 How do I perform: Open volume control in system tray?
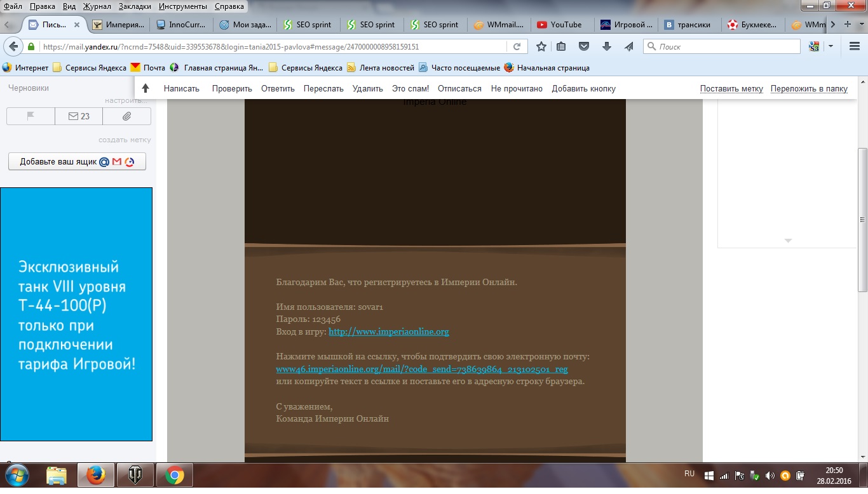[x=770, y=476]
